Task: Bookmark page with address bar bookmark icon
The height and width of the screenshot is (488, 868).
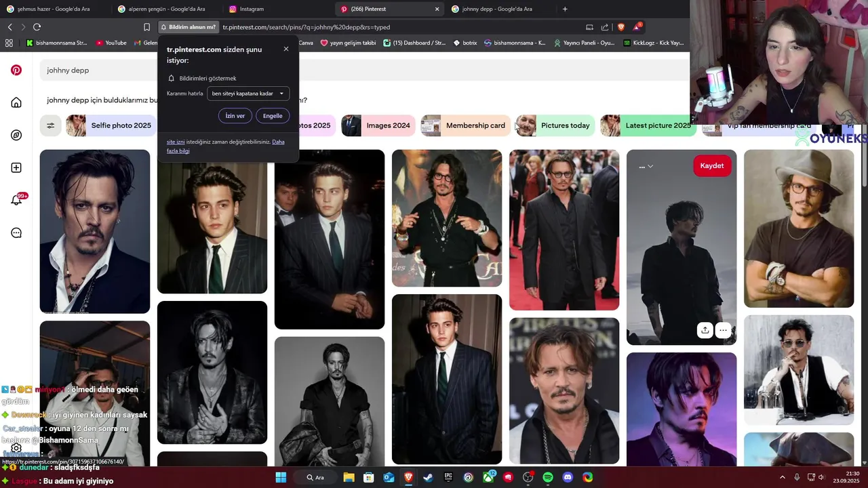Action: click(146, 27)
